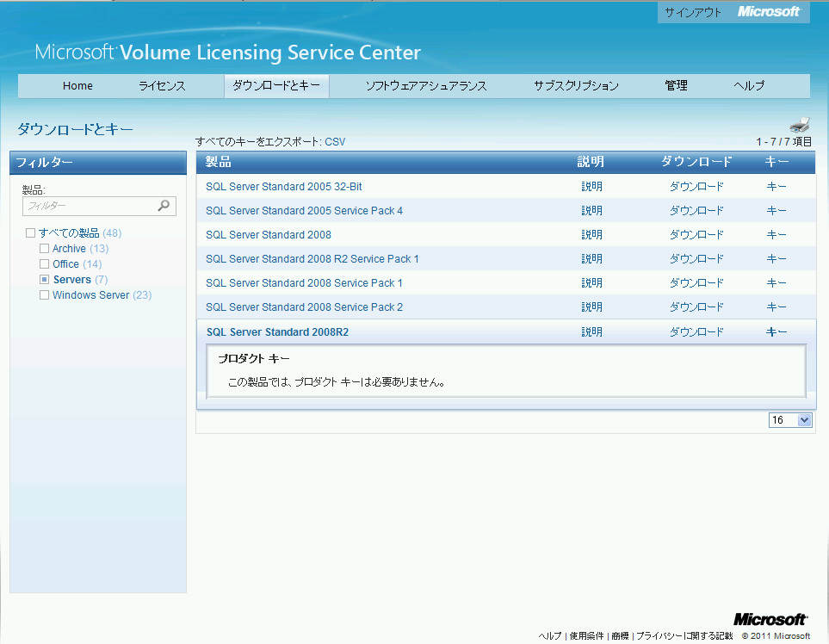Open the サブスクリプション menu tab
Viewport: 829px width, 644px height.
[576, 85]
